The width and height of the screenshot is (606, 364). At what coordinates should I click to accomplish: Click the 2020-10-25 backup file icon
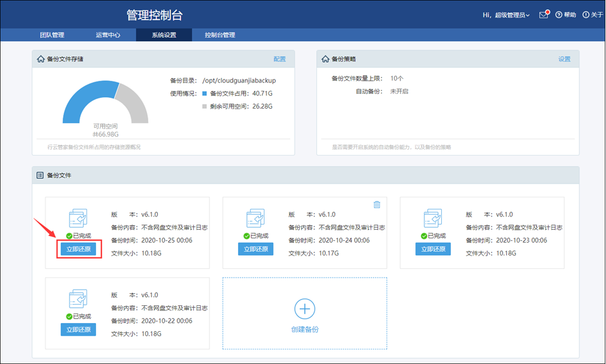tap(78, 218)
